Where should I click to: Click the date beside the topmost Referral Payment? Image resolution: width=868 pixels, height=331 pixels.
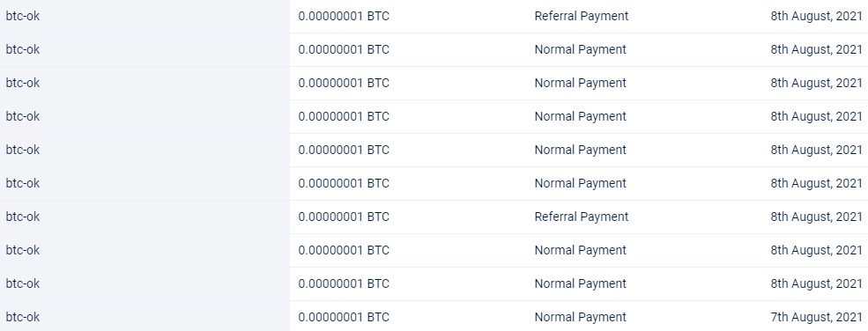click(x=817, y=17)
